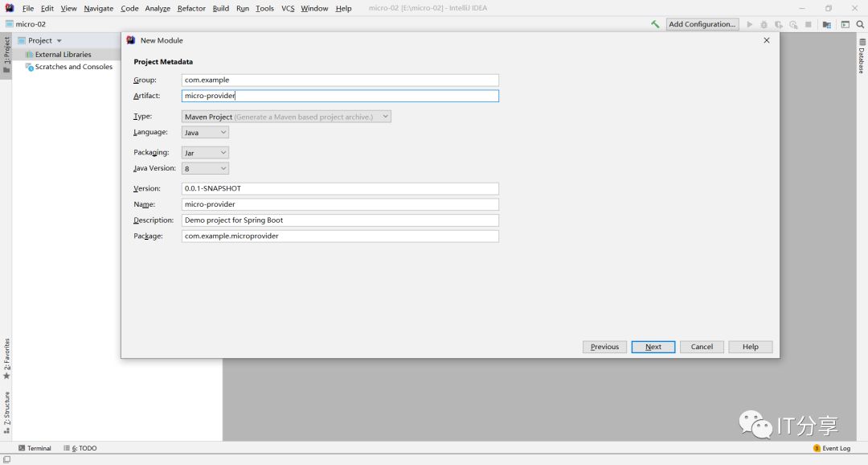The image size is (868, 465).
Task: Click the Run Anything icon
Action: 845,24
